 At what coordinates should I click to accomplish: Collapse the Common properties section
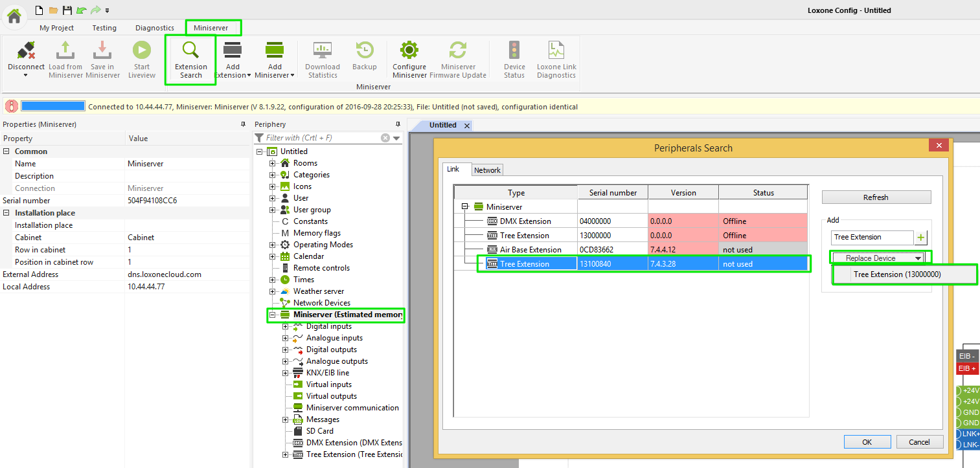(6, 151)
